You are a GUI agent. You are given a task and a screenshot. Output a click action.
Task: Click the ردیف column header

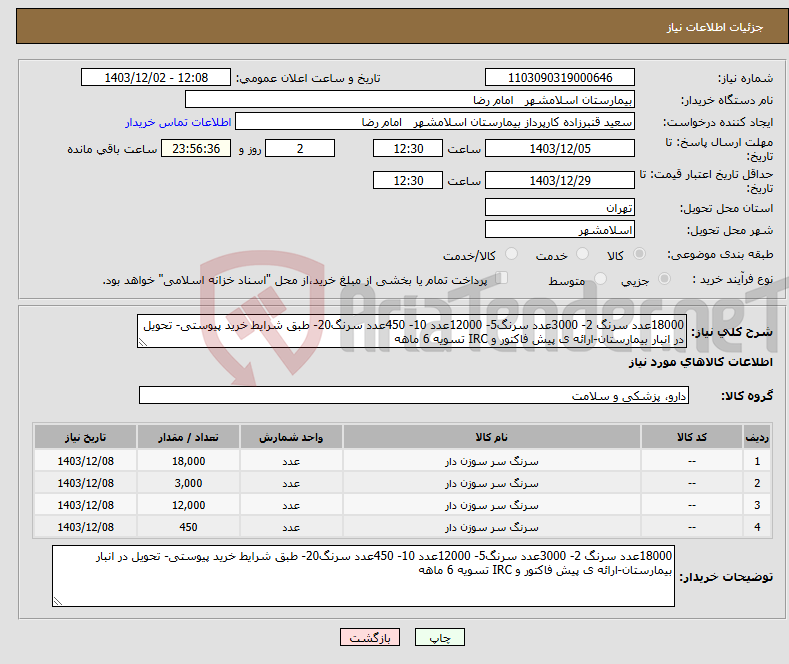[x=757, y=437]
